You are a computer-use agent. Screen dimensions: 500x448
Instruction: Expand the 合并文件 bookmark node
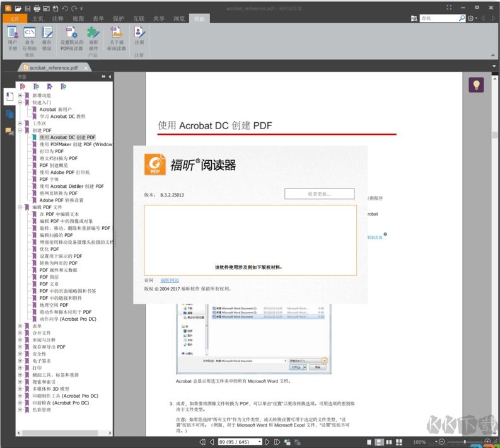pos(20,333)
